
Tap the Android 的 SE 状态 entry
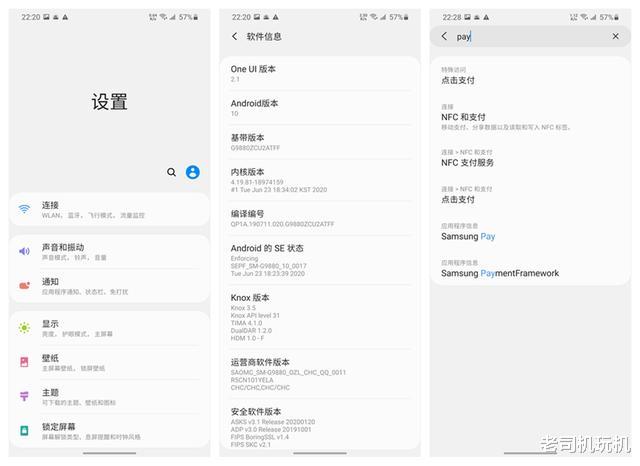coord(320,260)
